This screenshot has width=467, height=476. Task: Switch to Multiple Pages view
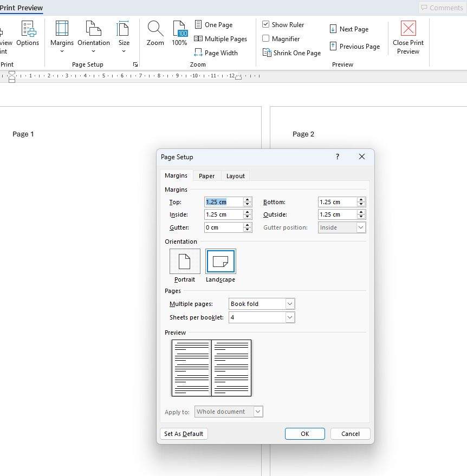click(x=220, y=38)
